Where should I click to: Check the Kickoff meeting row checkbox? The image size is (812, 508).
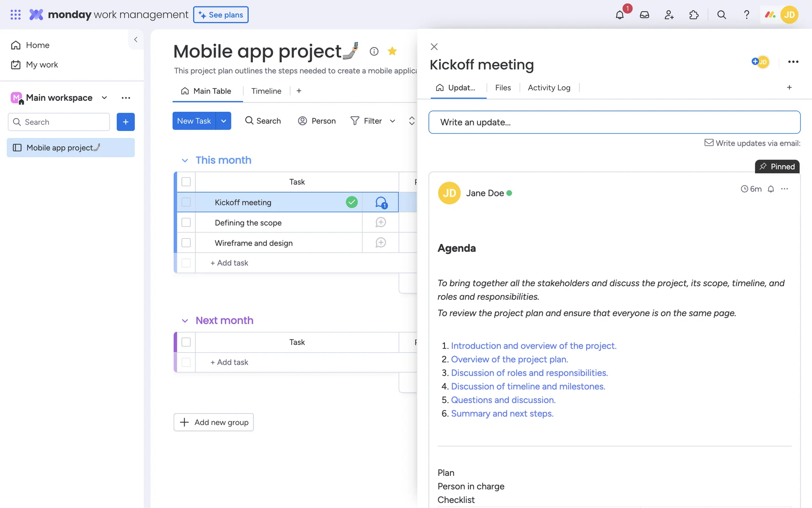186,202
